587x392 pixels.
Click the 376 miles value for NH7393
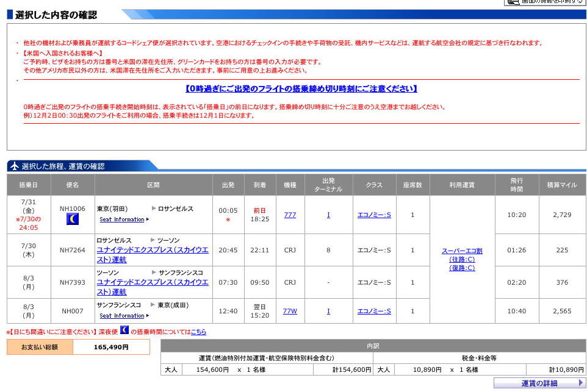coord(562,282)
